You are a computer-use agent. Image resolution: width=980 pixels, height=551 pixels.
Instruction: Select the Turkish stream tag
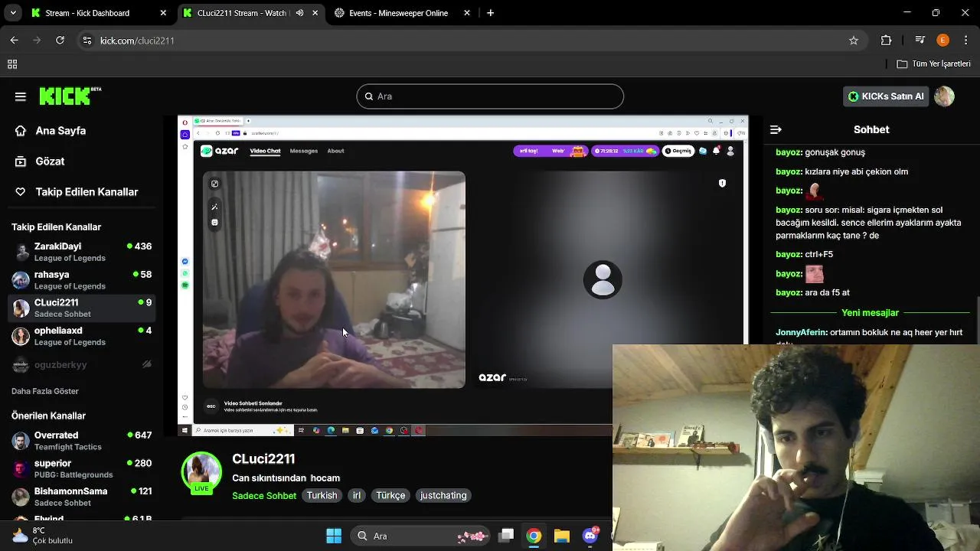[322, 496]
